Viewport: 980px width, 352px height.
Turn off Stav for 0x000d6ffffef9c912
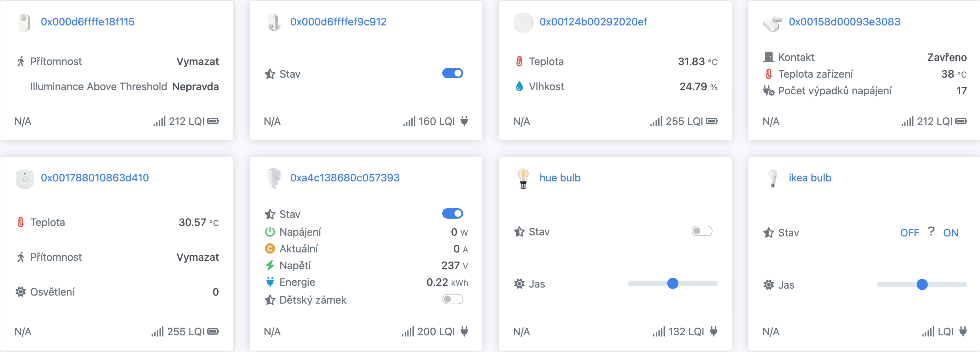coord(452,73)
